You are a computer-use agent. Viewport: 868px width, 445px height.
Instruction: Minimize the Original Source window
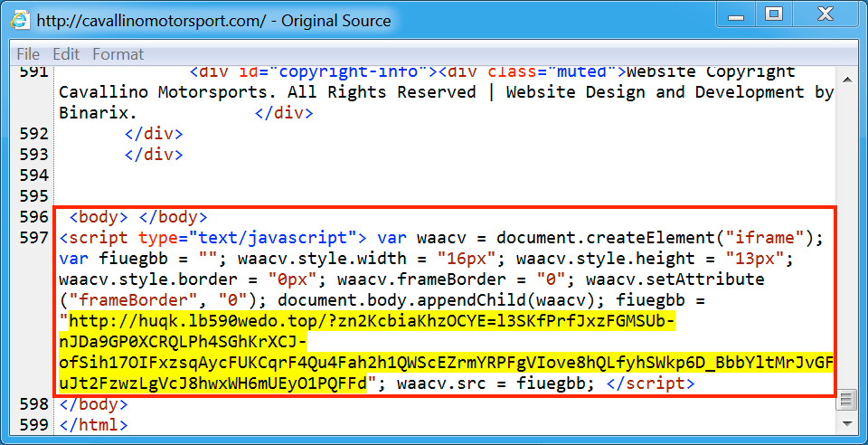coord(735,14)
